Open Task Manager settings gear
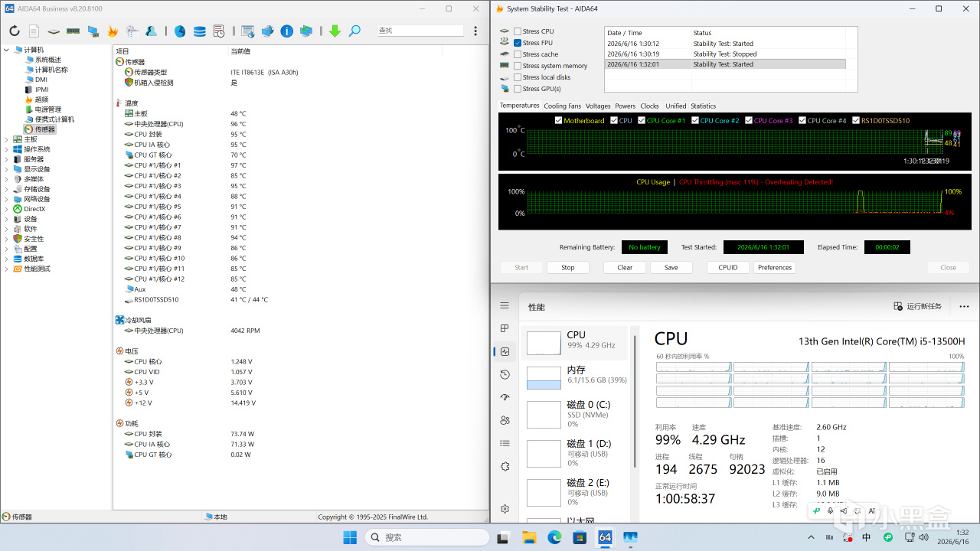 505,509
